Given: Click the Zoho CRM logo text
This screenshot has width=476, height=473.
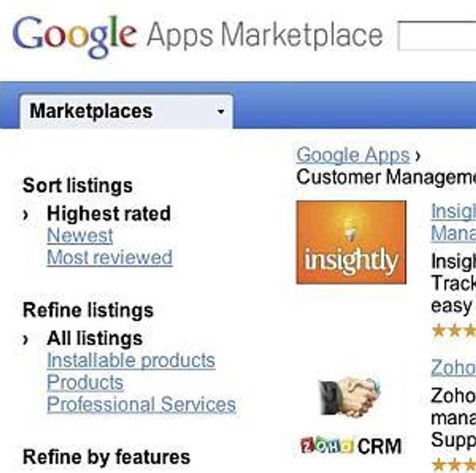Looking at the screenshot, I should (351, 446).
